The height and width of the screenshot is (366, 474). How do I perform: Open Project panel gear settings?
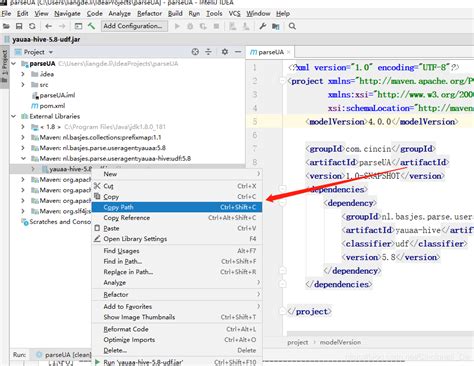[225, 52]
